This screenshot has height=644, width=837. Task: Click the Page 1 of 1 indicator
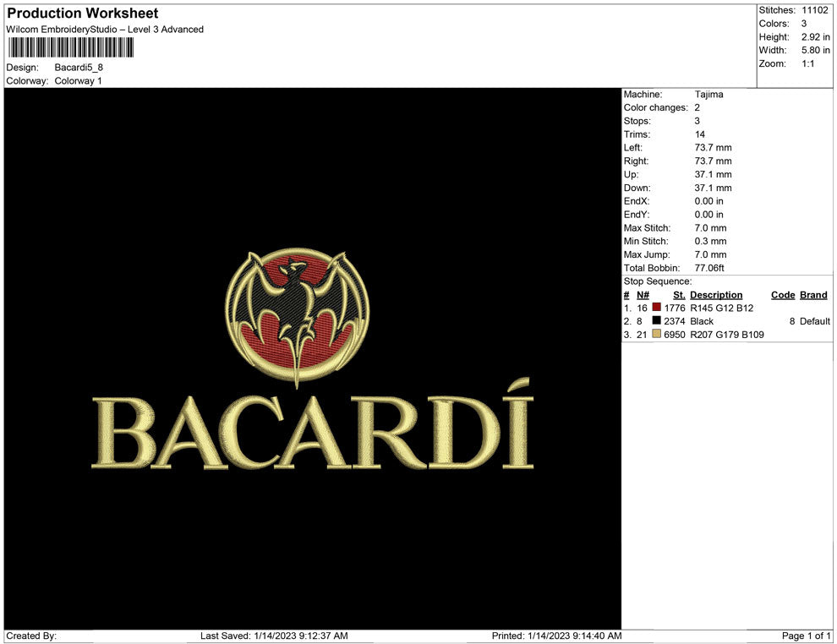coord(806,636)
